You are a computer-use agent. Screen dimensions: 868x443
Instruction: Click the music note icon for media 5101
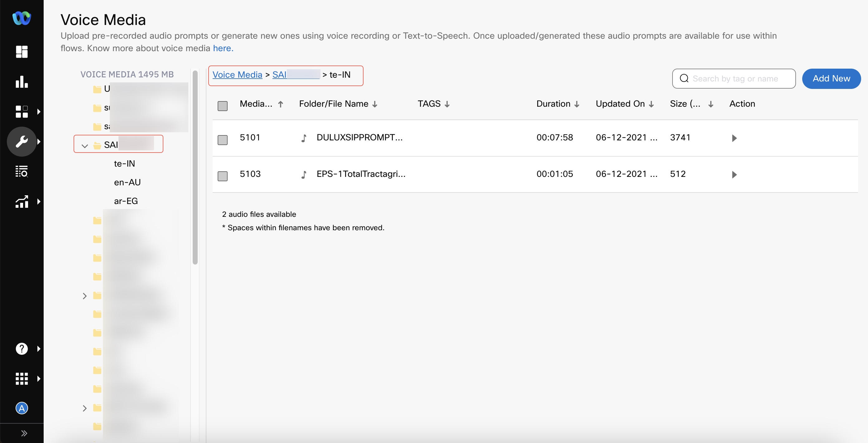(x=304, y=138)
